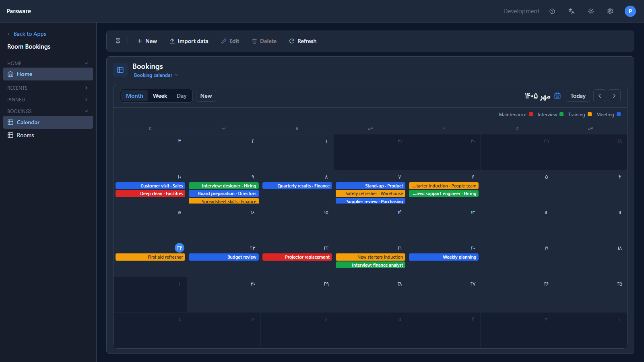644x362 pixels.
Task: Follow the Back to Apps link
Action: [27, 34]
